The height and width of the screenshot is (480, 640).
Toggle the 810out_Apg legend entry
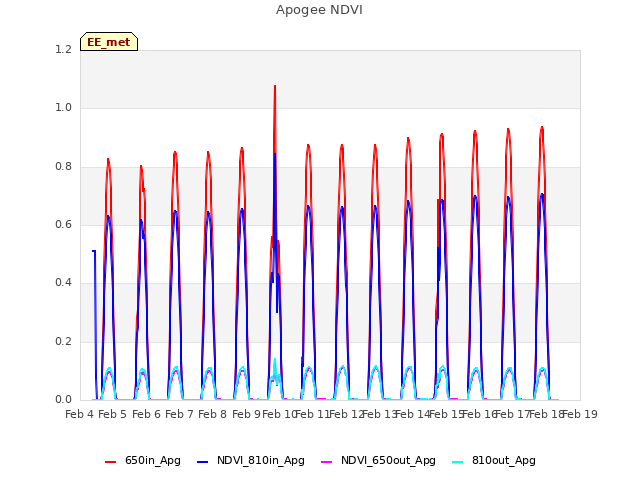point(494,461)
